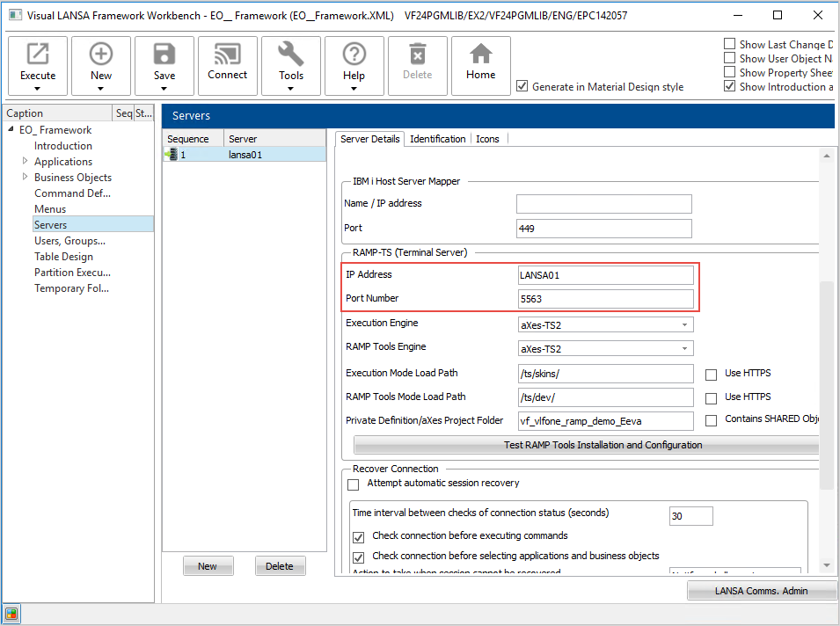Open the RAMP Tools Engine dropdown

coord(684,349)
